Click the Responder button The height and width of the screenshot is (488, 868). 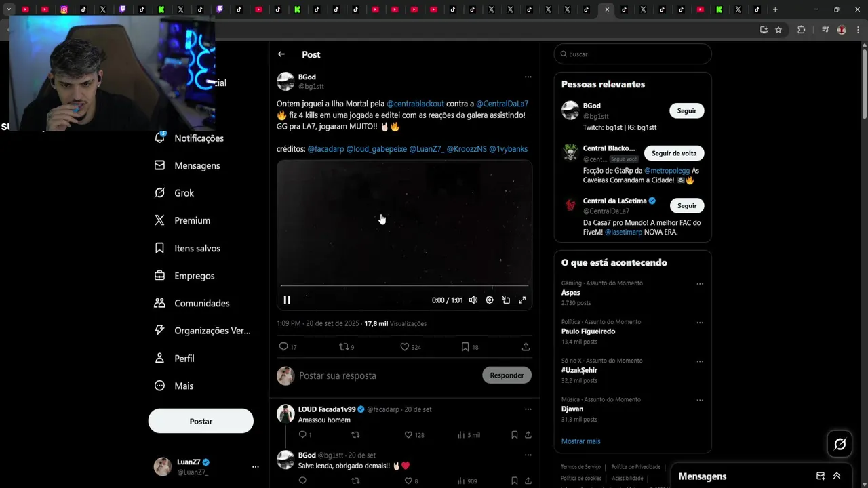[x=507, y=375]
